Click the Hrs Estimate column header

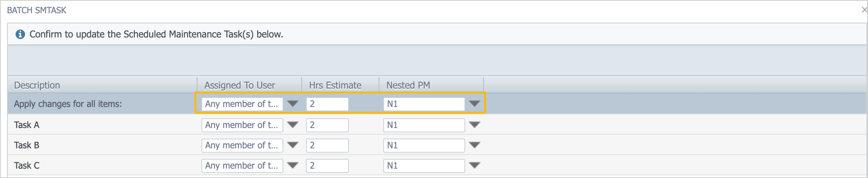tap(335, 85)
